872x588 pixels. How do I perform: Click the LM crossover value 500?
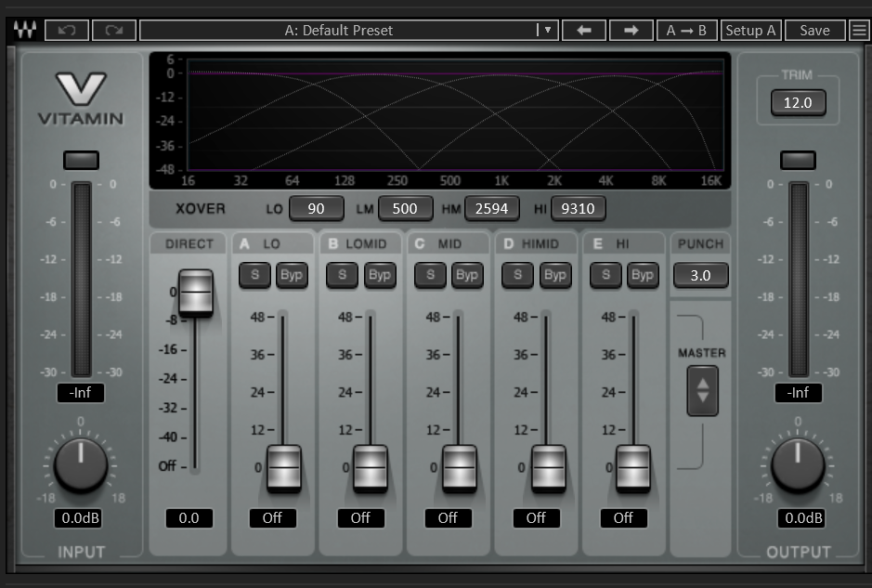(x=405, y=209)
